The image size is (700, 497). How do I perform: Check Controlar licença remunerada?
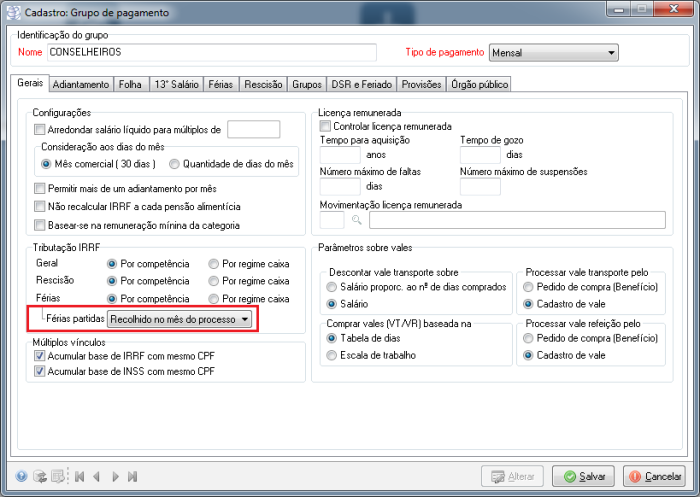click(x=325, y=127)
